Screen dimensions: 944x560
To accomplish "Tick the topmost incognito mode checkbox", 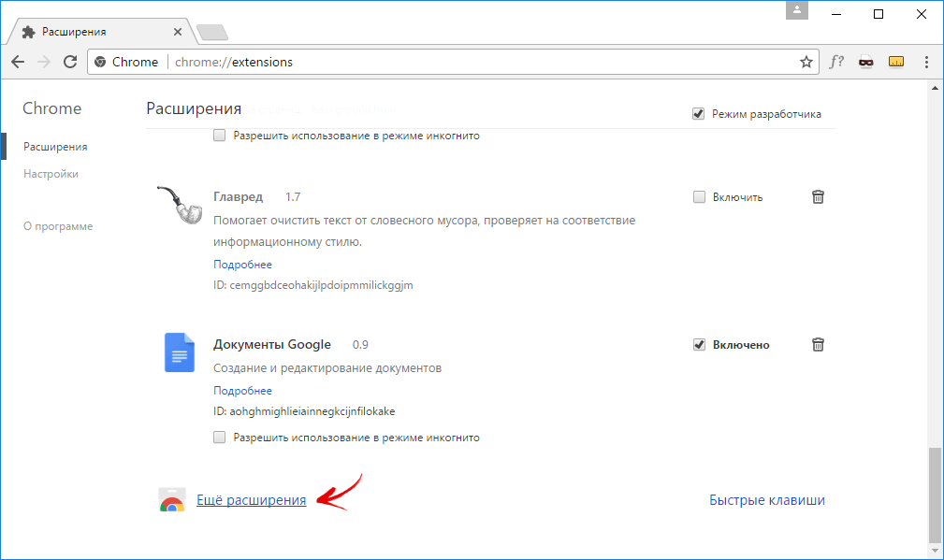I will point(219,136).
